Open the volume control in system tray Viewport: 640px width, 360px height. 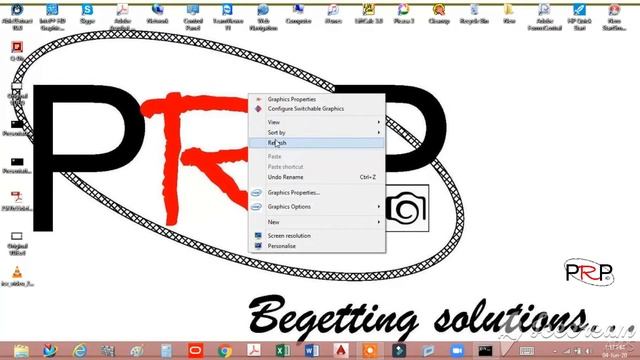[x=589, y=351]
